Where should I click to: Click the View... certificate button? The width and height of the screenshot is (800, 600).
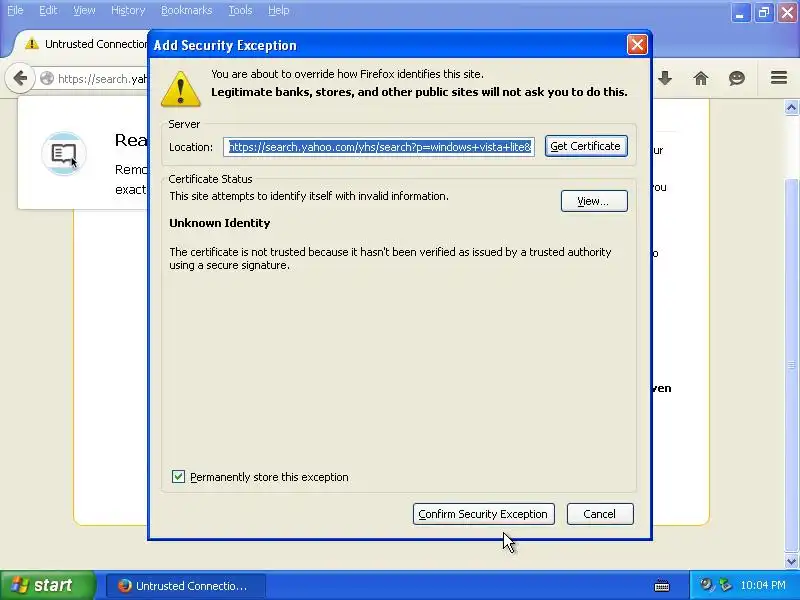click(594, 201)
